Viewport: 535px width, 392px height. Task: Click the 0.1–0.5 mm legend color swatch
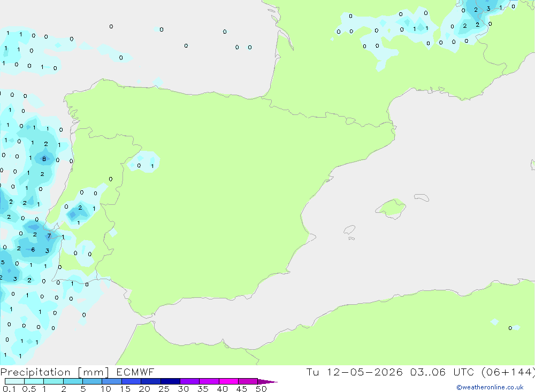14,381
